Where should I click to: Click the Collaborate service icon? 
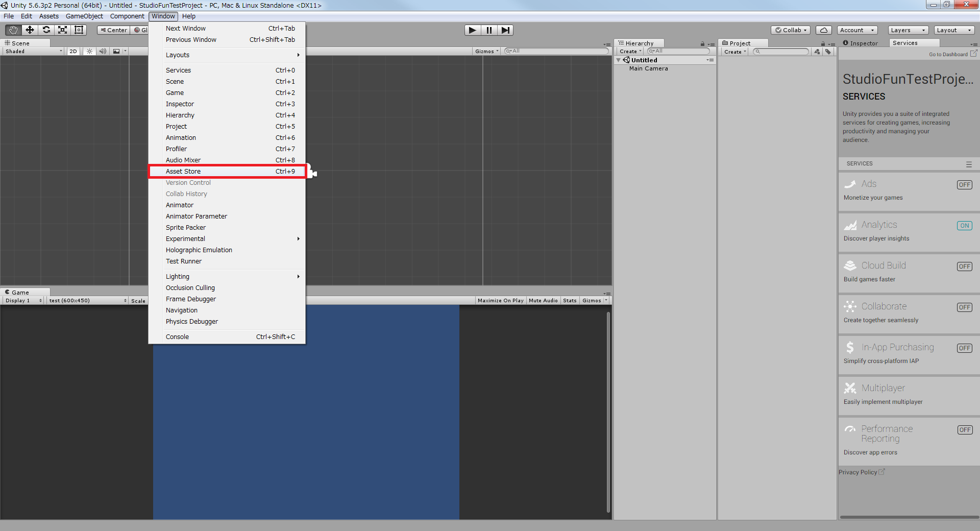pos(850,306)
